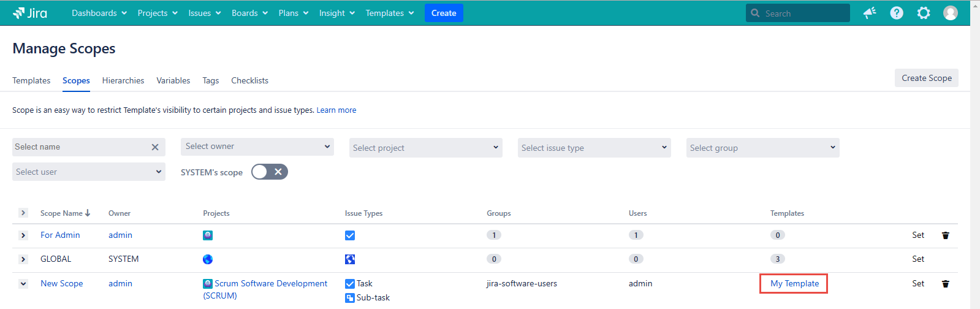The image size is (980, 309).
Task: Open the My Template link
Action: (794, 283)
